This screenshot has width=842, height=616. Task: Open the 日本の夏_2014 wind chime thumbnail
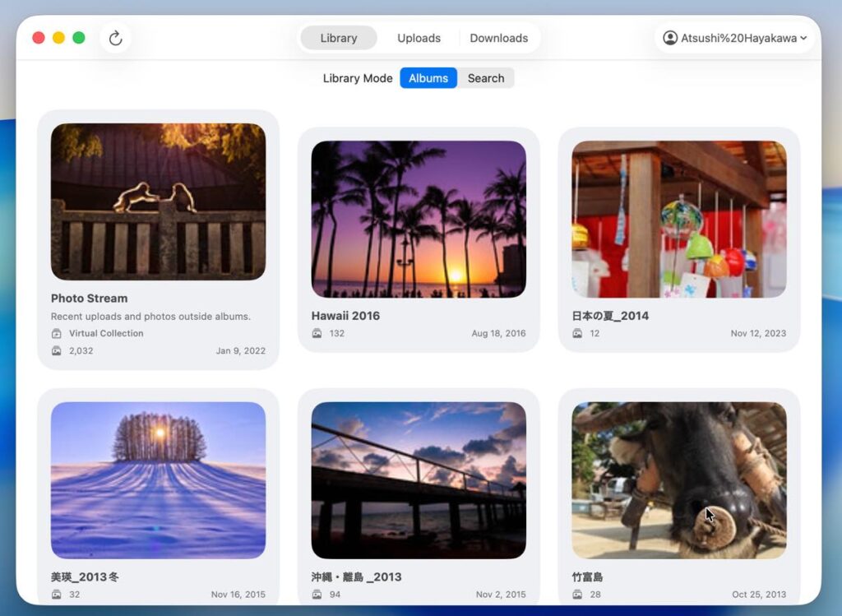[679, 219]
